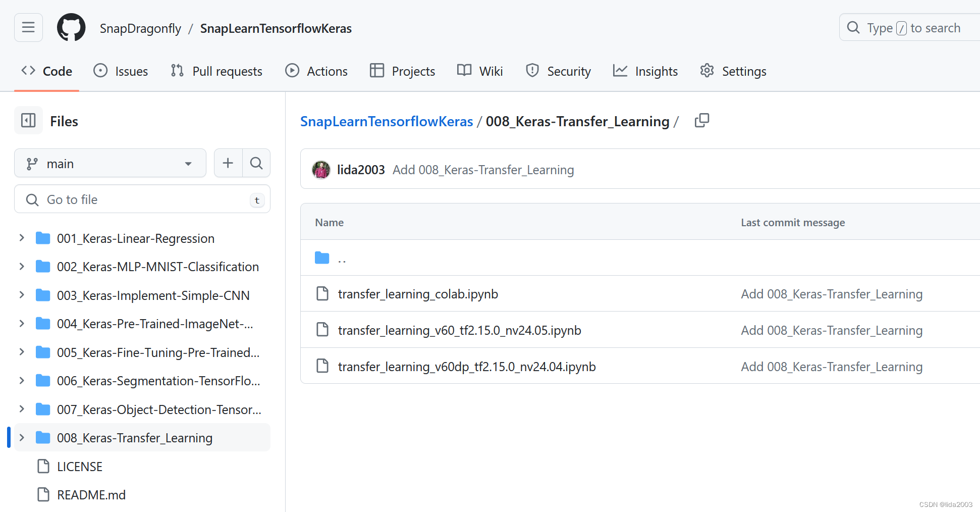Expand the 005_Keras-Fine-Tuning-Pre-Trained folder chevron

pos(22,352)
